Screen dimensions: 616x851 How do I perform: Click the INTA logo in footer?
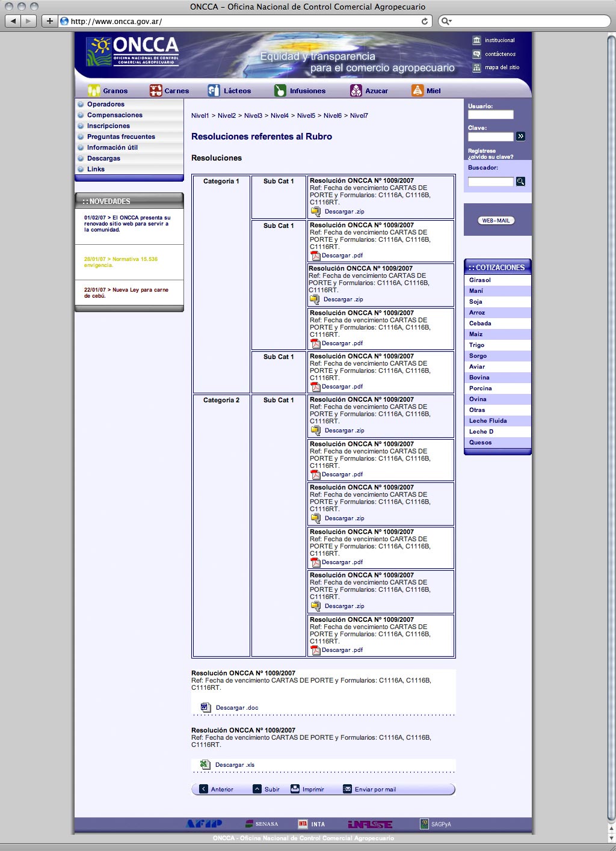[312, 824]
